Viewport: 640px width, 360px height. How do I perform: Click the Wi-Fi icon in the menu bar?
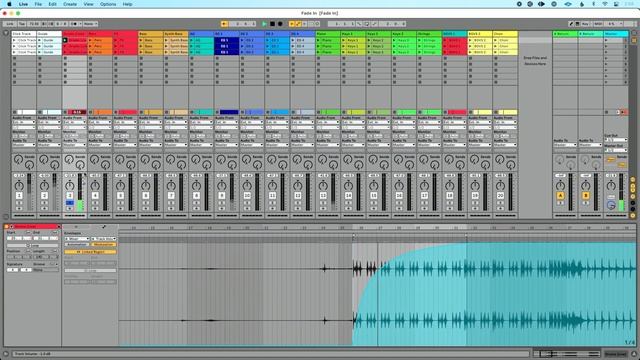605,4
